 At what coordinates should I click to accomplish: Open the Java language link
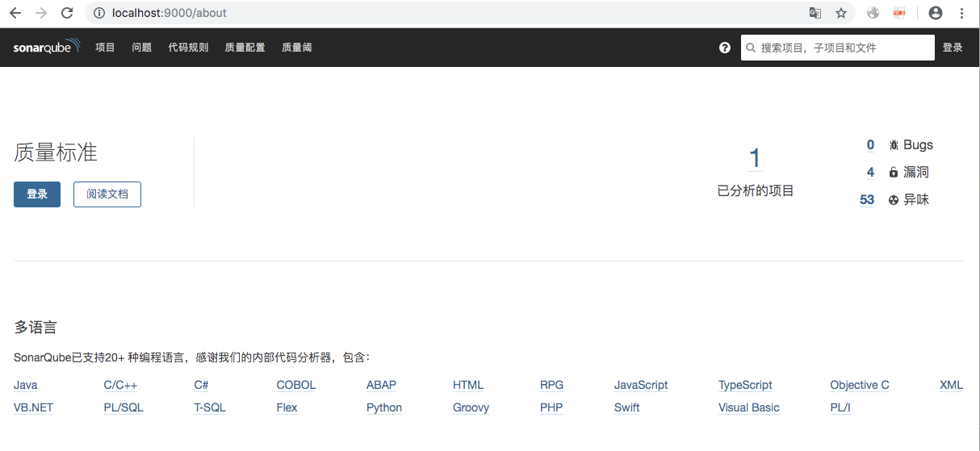26,386
